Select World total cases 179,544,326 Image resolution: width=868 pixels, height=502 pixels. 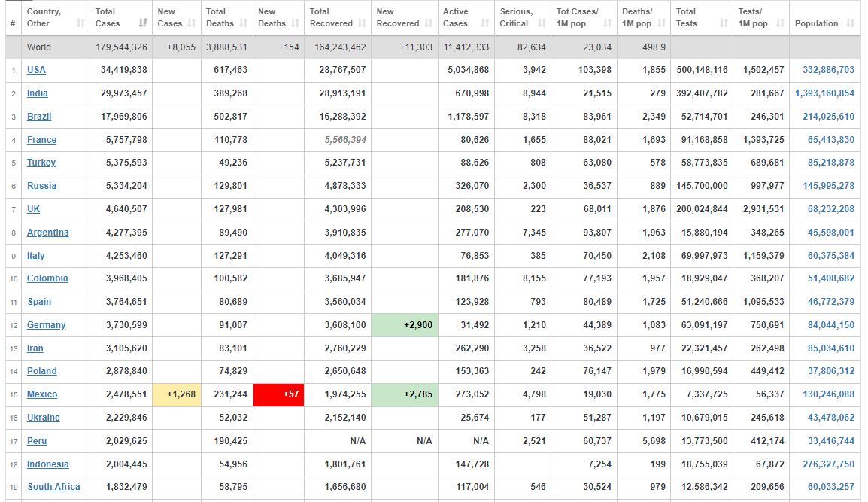coord(121,47)
